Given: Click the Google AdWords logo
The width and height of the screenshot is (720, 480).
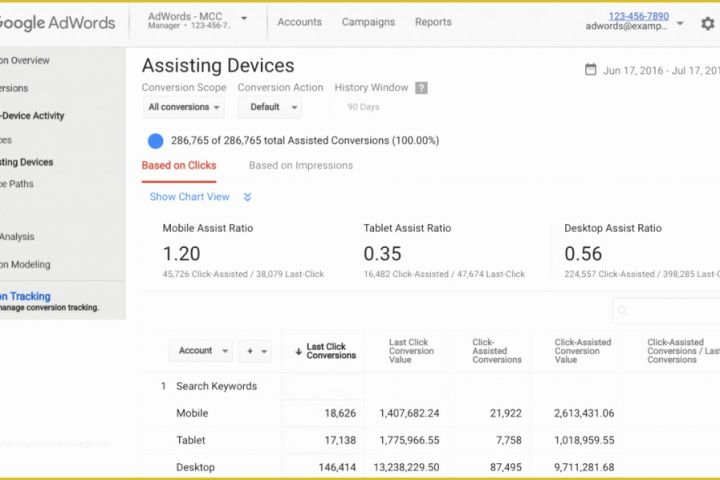Looking at the screenshot, I should pos(56,23).
